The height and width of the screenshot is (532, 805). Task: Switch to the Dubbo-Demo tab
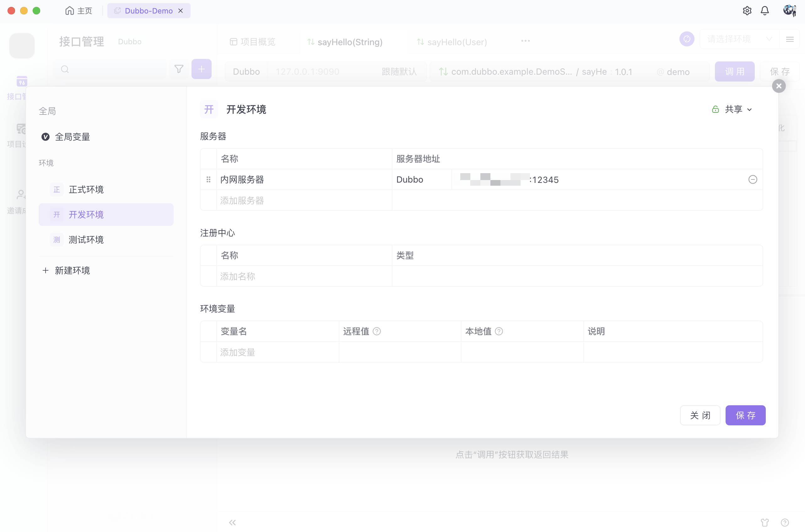point(149,11)
